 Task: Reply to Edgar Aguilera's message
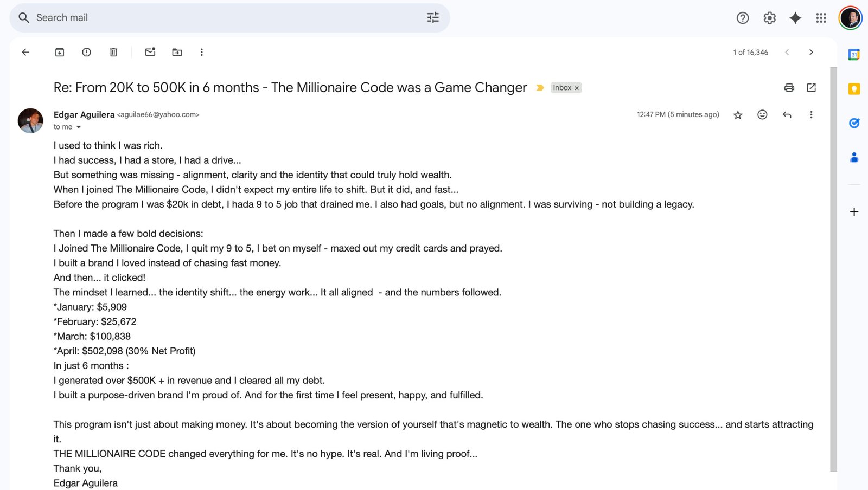click(x=787, y=115)
